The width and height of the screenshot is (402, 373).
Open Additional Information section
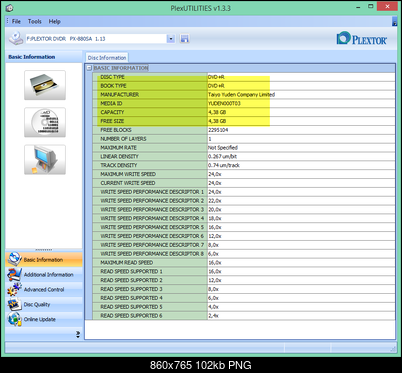click(44, 274)
